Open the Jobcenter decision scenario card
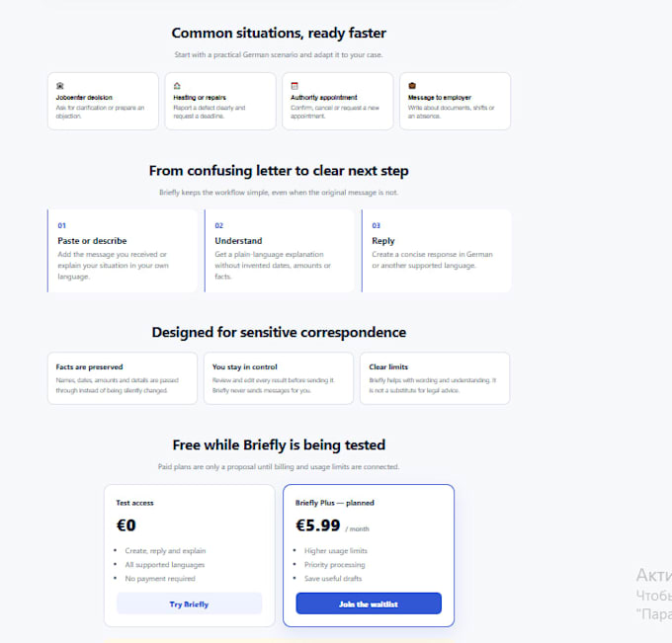This screenshot has width=672, height=643. pyautogui.click(x=103, y=101)
